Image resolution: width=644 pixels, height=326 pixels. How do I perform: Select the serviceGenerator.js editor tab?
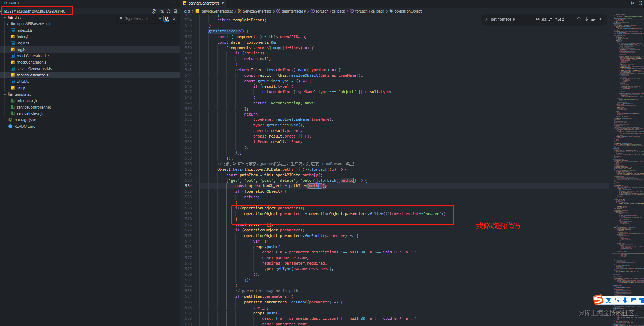pos(204,3)
